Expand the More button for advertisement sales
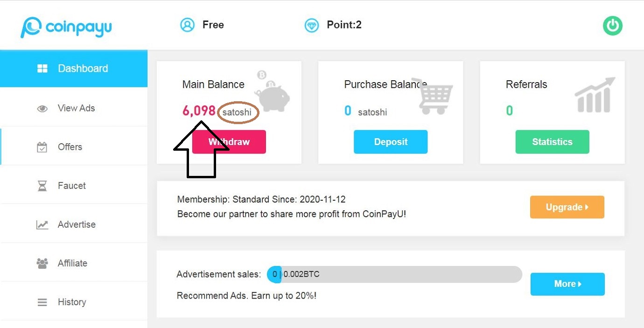Image resolution: width=644 pixels, height=328 pixels. coord(567,284)
